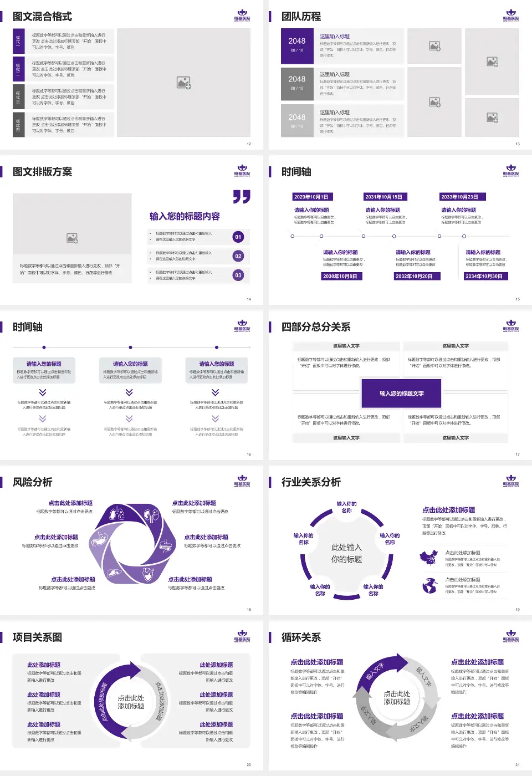Image resolution: width=532 pixels, height=776 pixels.
Task: Click the 此处输入你的标题 circle center text
Action: [x=346, y=553]
